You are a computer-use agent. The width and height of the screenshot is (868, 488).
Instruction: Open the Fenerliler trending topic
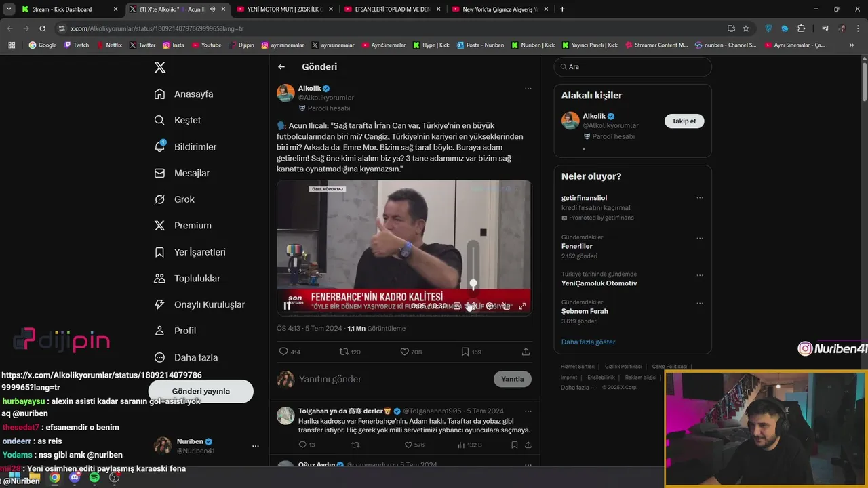pyautogui.click(x=577, y=246)
